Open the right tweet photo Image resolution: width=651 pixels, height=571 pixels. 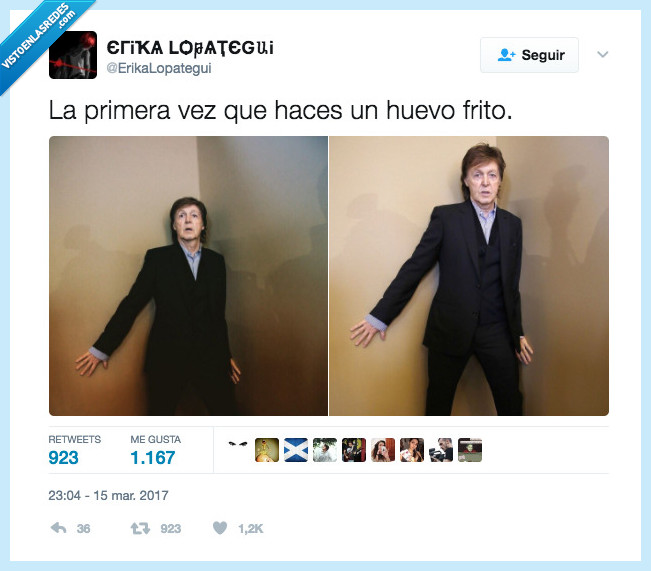click(x=469, y=276)
